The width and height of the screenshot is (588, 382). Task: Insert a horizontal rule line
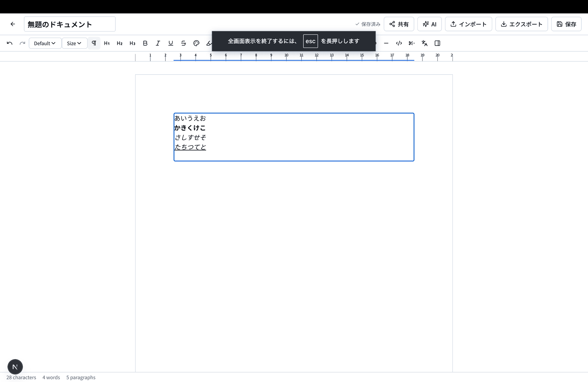point(386,43)
